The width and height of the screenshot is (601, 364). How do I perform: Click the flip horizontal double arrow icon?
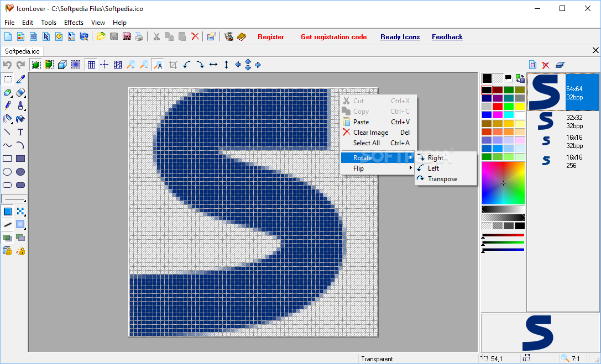213,65
